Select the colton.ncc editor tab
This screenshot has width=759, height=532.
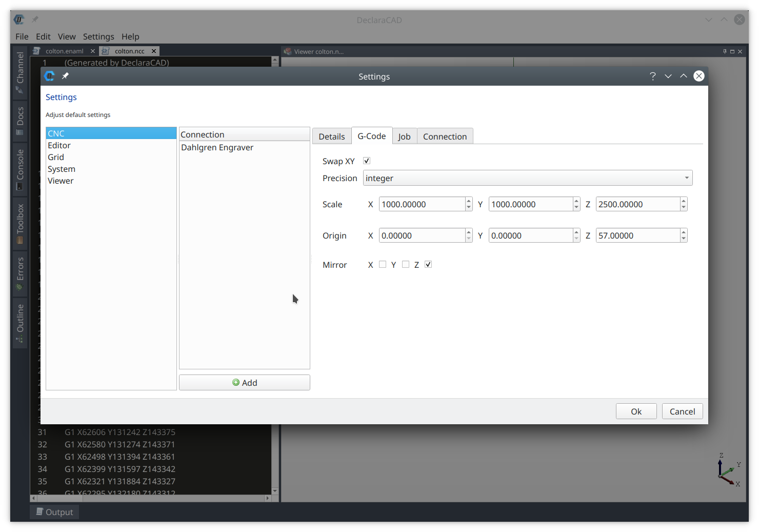coord(129,51)
